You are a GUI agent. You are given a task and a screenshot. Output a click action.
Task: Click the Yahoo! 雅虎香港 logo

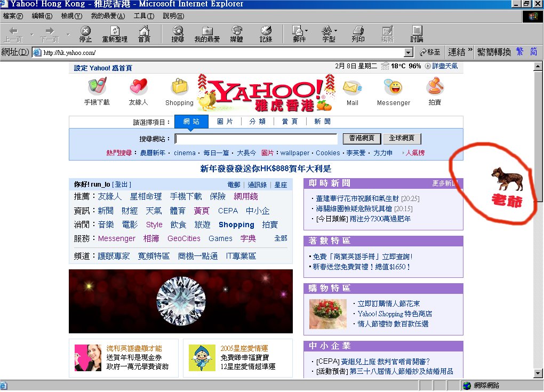267,93
